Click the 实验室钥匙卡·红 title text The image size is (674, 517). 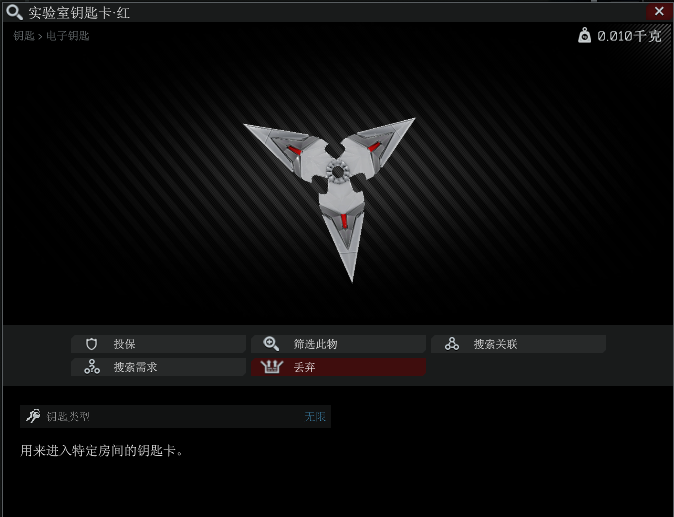79,12
